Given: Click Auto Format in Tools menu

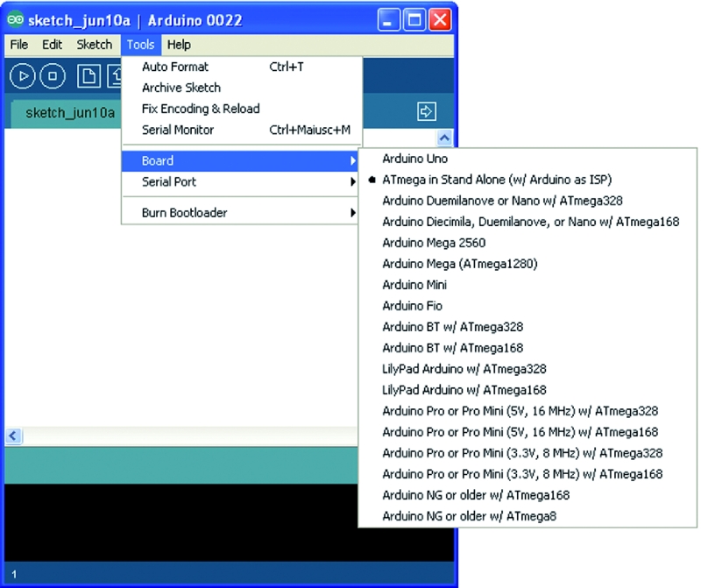Looking at the screenshot, I should pos(175,67).
